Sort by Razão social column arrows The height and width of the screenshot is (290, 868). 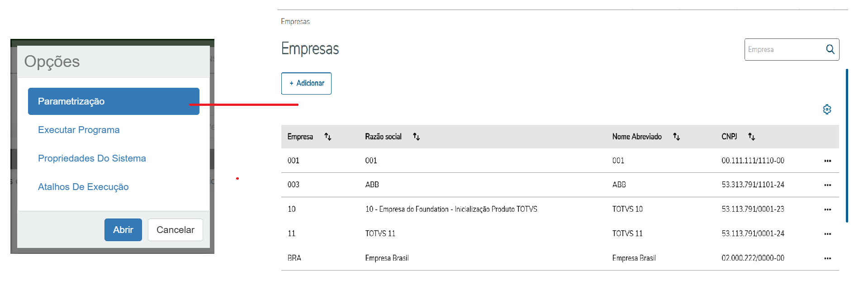click(416, 137)
